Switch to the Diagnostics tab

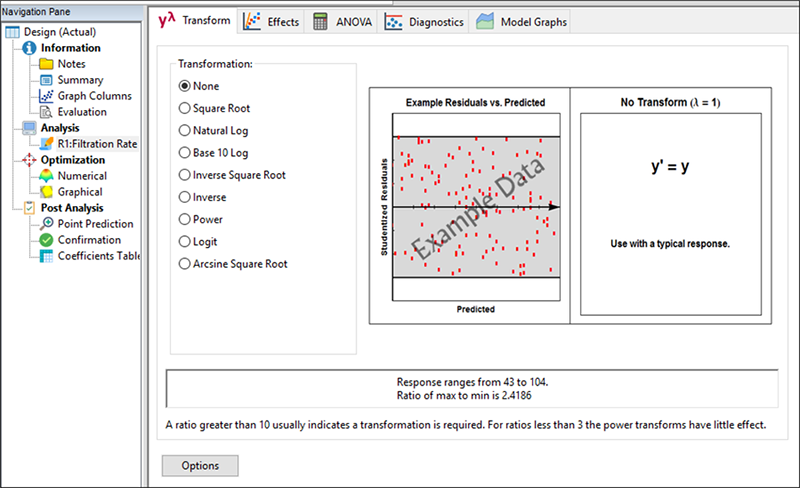point(423,22)
